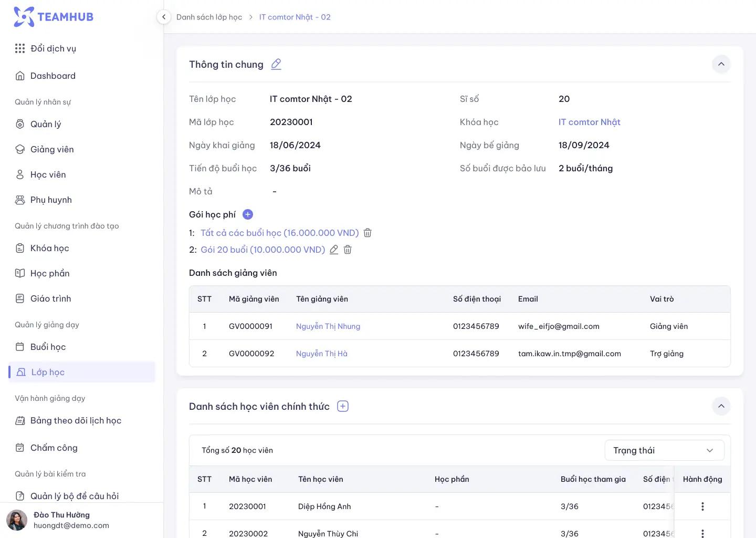Image resolution: width=756 pixels, height=538 pixels.
Task: Click Ngày bế giảng value 18/09/2024
Action: 584,145
